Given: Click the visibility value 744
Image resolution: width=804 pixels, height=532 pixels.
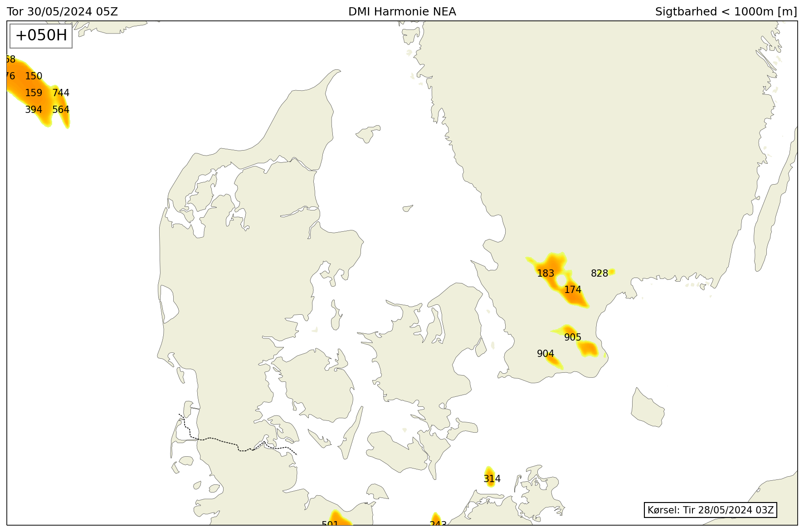Looking at the screenshot, I should tap(61, 93).
